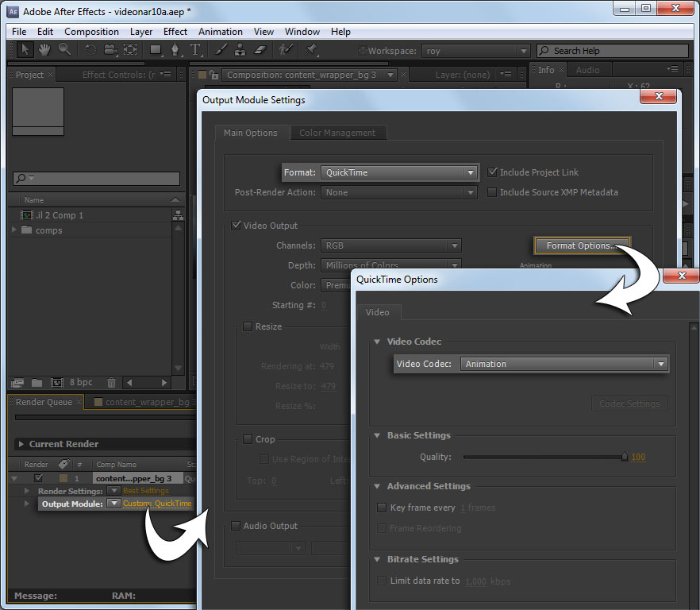Open the Video Codec Animation dropdown
This screenshot has height=610, width=700.
(564, 364)
